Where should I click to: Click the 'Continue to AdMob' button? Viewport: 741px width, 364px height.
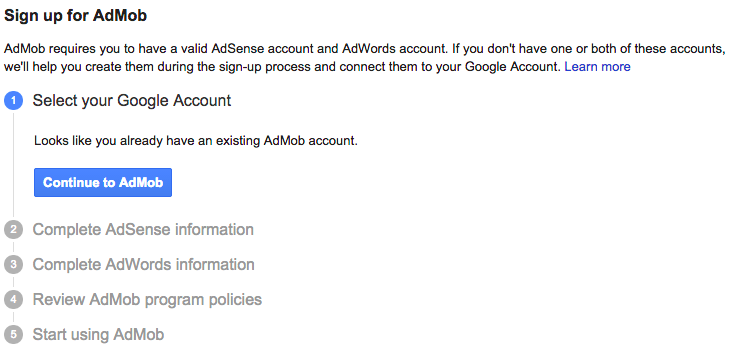coord(103,182)
